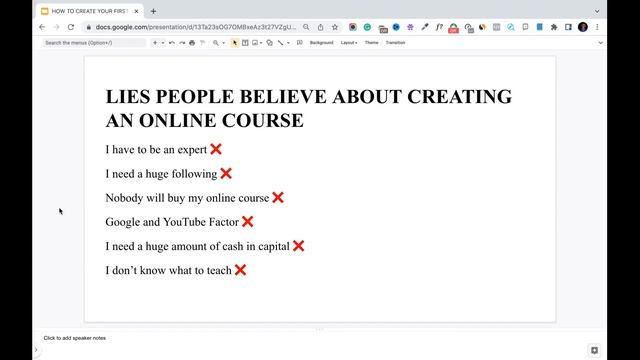Click the Zoom tool in Slides toolbar
This screenshot has height=360, width=640.
point(216,42)
